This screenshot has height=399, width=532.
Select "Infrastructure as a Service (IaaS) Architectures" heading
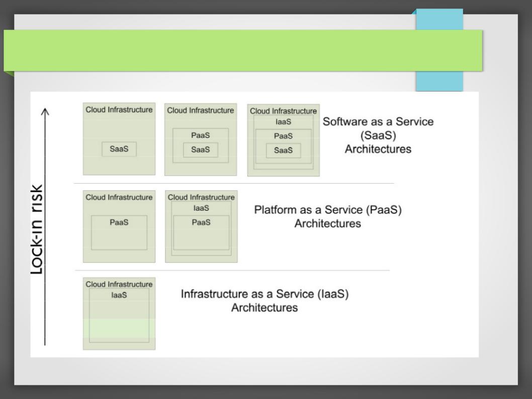point(264,300)
